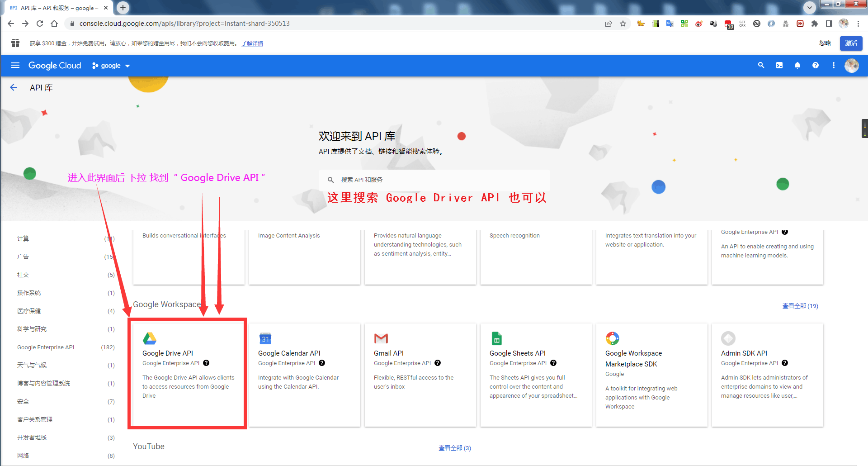Open a new browser tab
This screenshot has height=466, width=868.
click(x=122, y=7)
